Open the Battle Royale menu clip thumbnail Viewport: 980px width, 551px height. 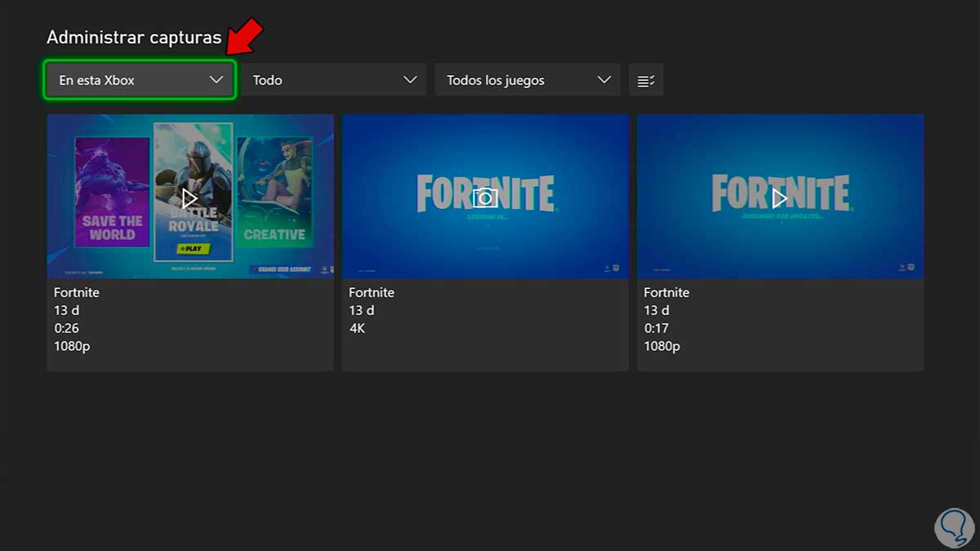click(190, 197)
